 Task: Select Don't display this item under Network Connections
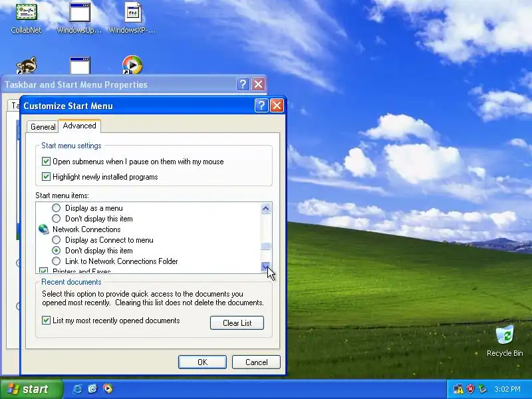[57, 251]
